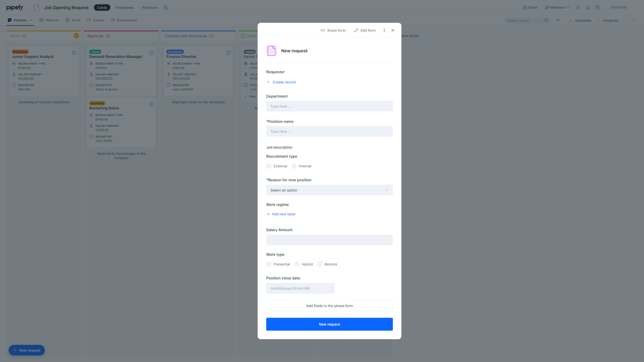
Task: Click the Position close date field
Action: click(x=300, y=288)
